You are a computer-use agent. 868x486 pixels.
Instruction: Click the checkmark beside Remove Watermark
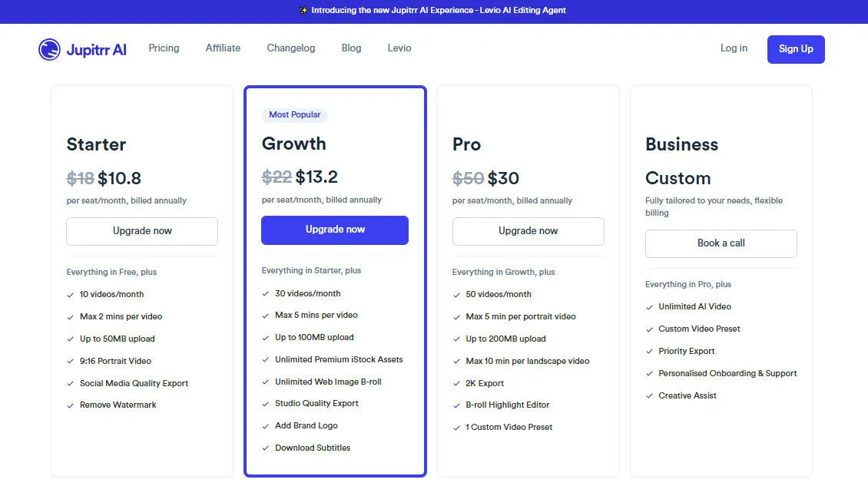[71, 405]
